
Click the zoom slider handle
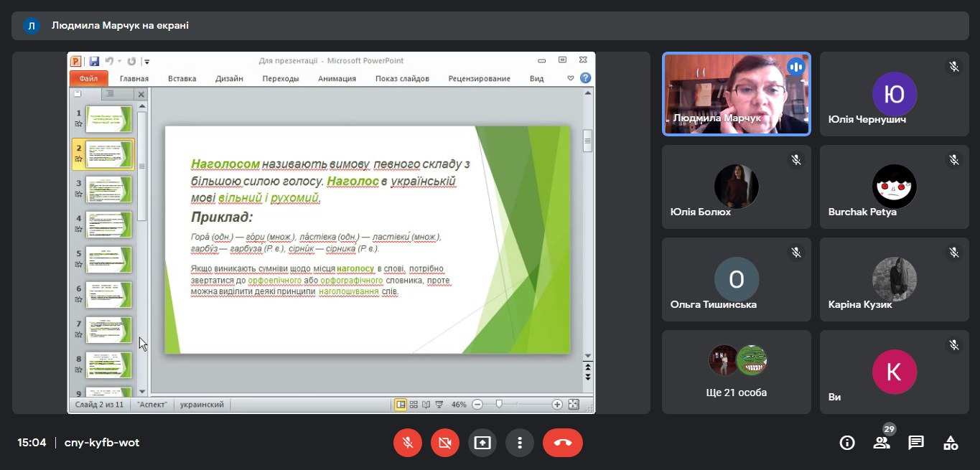click(x=499, y=405)
